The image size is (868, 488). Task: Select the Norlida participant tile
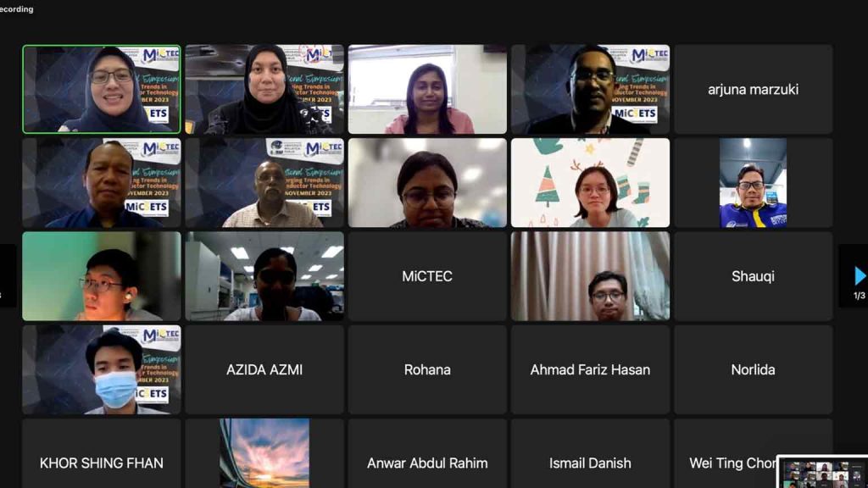click(753, 369)
